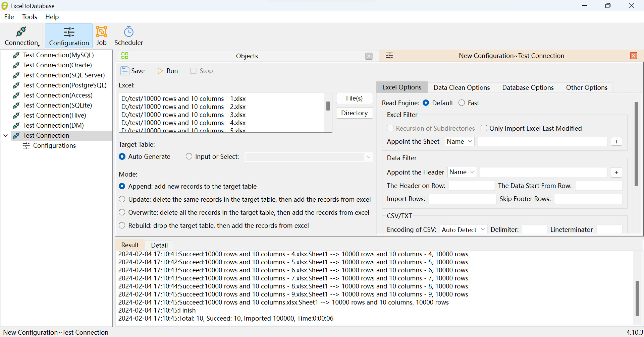The image size is (644, 337).
Task: Click the Result log vertical scrollbar
Action: coord(637,297)
